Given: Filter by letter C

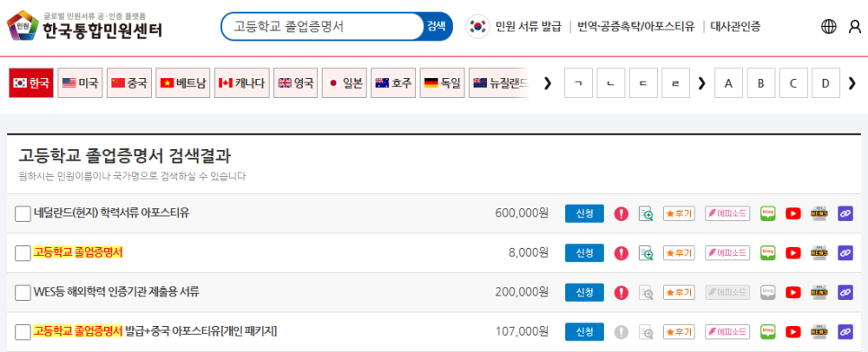Looking at the screenshot, I should [x=793, y=83].
